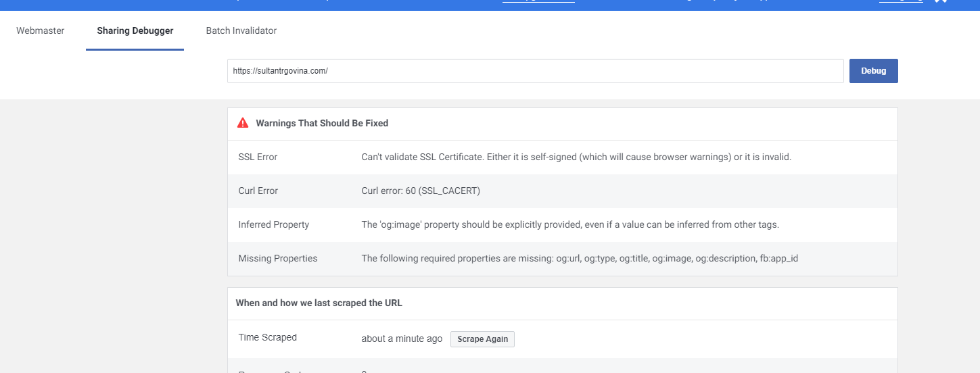Select the Time Scraped label

[268, 337]
